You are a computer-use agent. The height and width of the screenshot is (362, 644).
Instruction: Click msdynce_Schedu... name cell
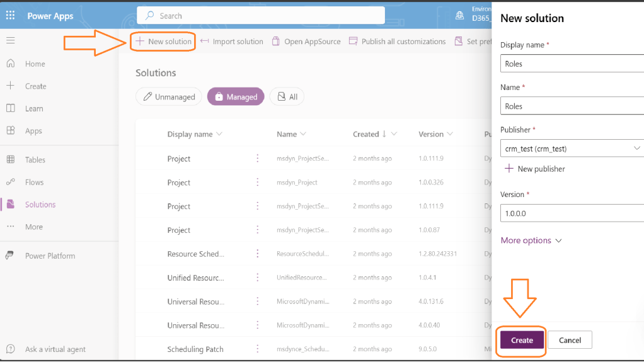(x=302, y=349)
